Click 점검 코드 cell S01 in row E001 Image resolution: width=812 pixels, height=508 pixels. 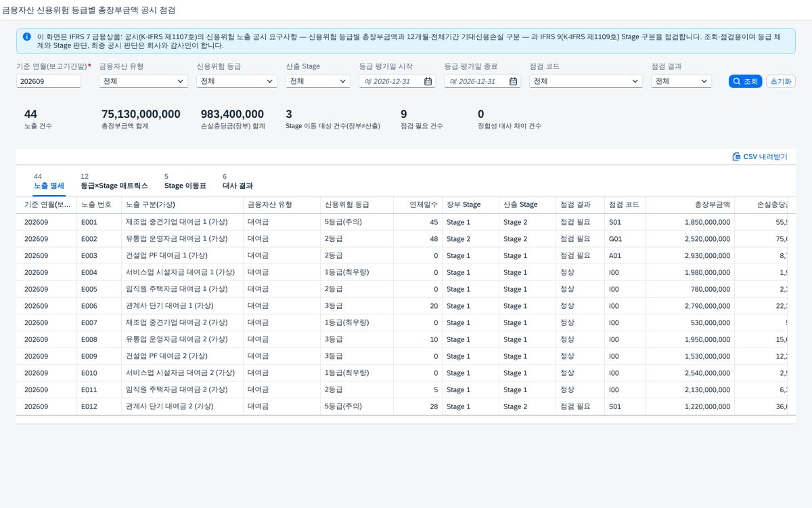coord(624,222)
